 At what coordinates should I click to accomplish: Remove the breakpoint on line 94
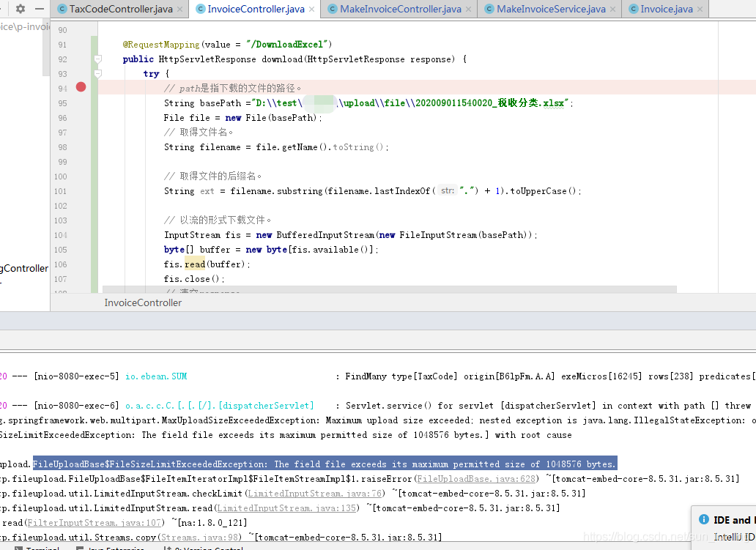click(x=81, y=86)
